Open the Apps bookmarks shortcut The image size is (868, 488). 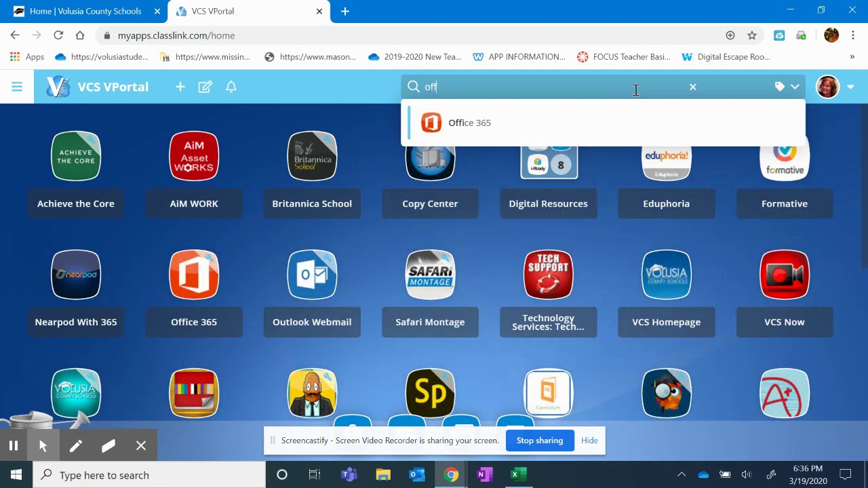point(27,57)
